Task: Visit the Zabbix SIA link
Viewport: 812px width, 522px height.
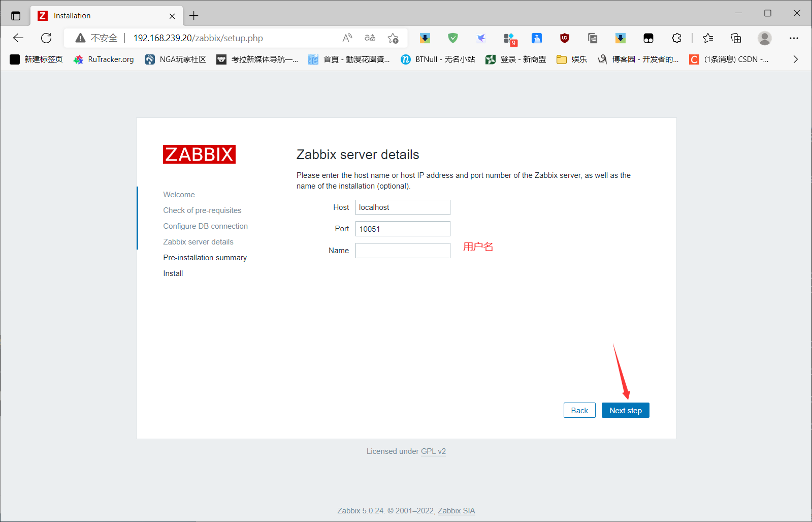Action: 457,511
